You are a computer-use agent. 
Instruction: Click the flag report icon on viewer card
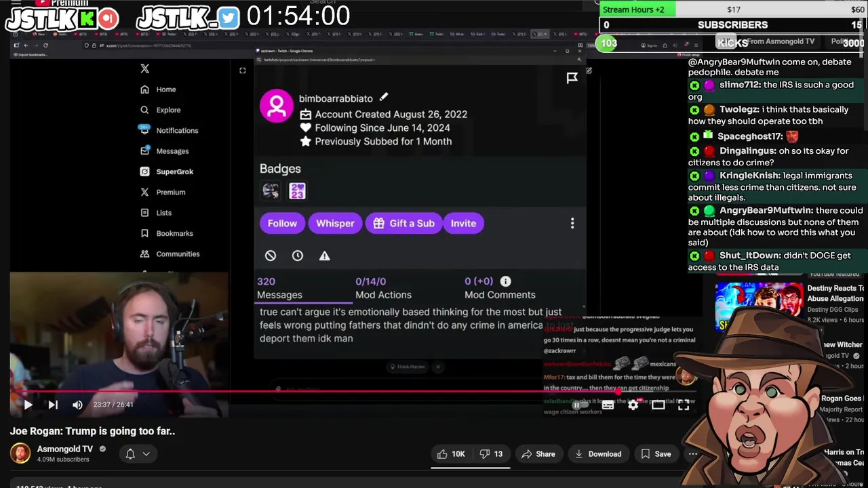coord(572,78)
